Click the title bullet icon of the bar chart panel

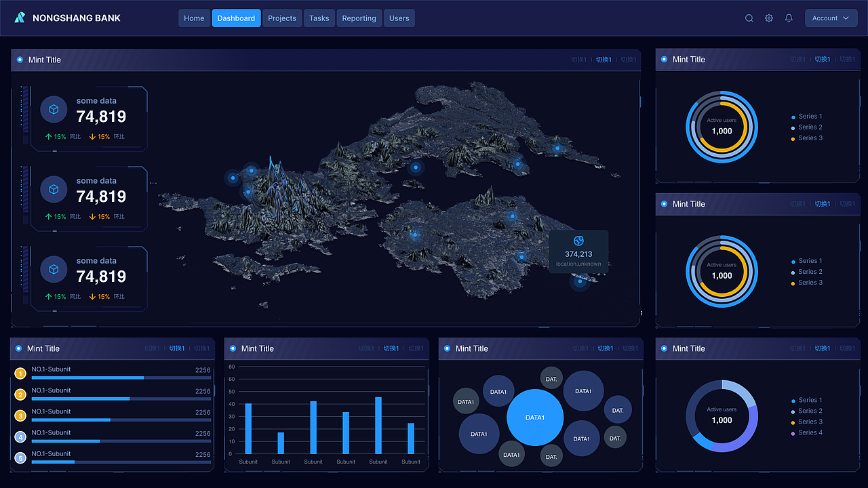click(233, 348)
